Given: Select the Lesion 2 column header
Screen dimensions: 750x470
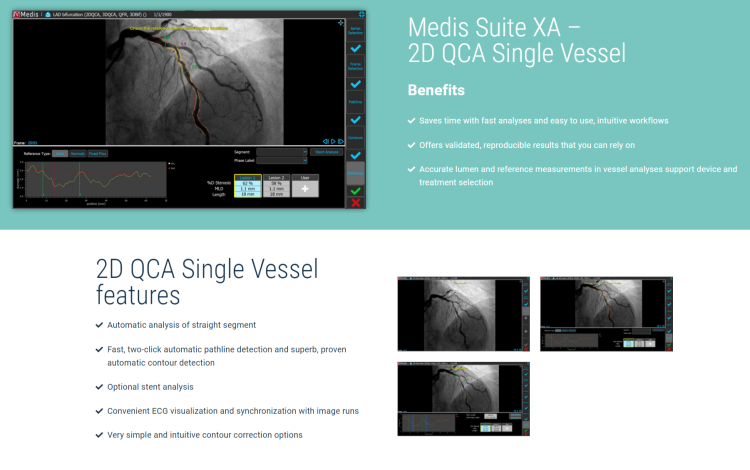Looking at the screenshot, I should (276, 177).
